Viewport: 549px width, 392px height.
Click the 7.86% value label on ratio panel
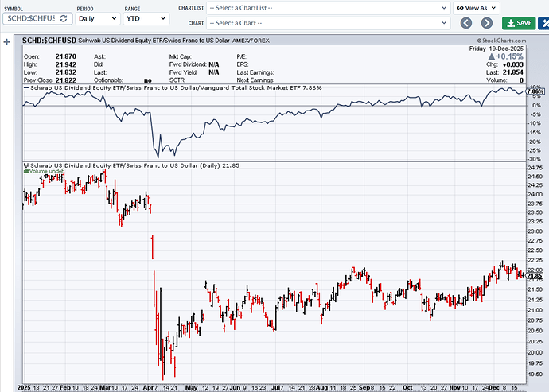coord(535,92)
